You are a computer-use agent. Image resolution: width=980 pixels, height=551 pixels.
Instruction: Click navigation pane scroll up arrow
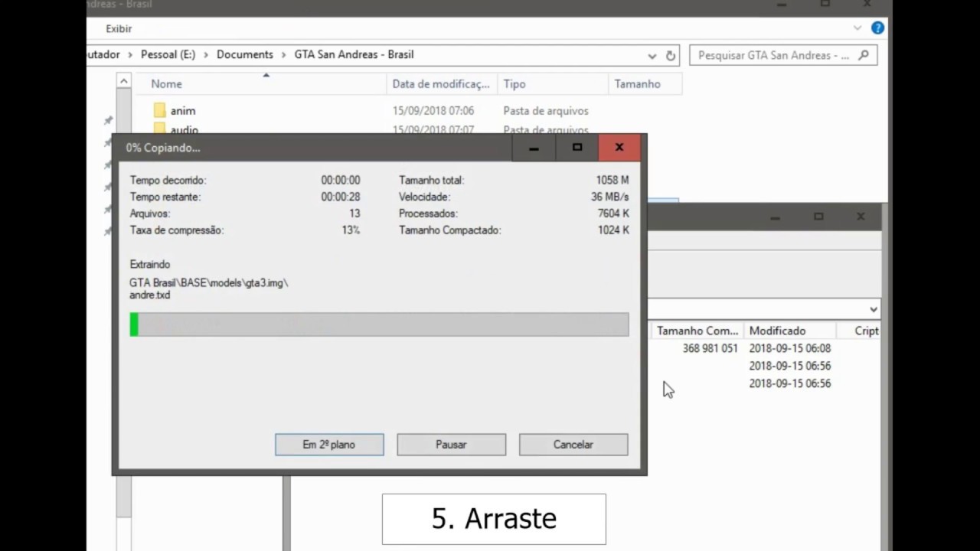tap(123, 80)
